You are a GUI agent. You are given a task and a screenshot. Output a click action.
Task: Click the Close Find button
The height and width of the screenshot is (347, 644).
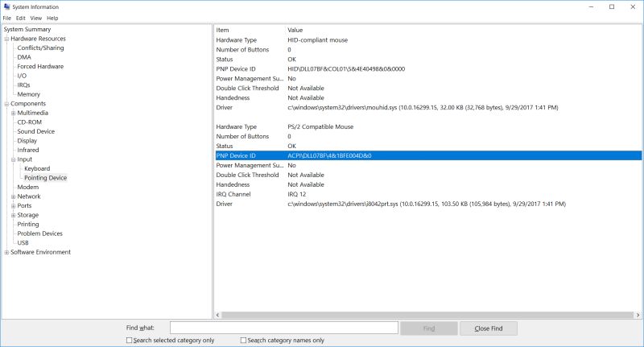point(489,328)
